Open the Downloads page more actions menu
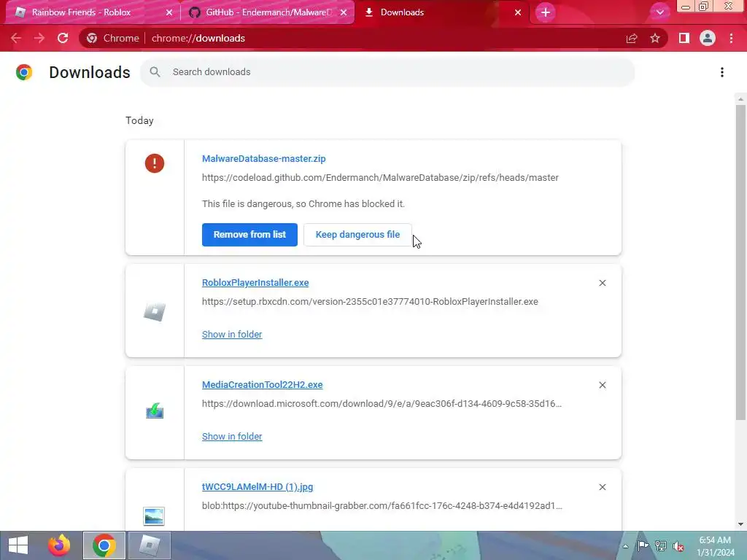This screenshot has height=560, width=747. coord(722,72)
